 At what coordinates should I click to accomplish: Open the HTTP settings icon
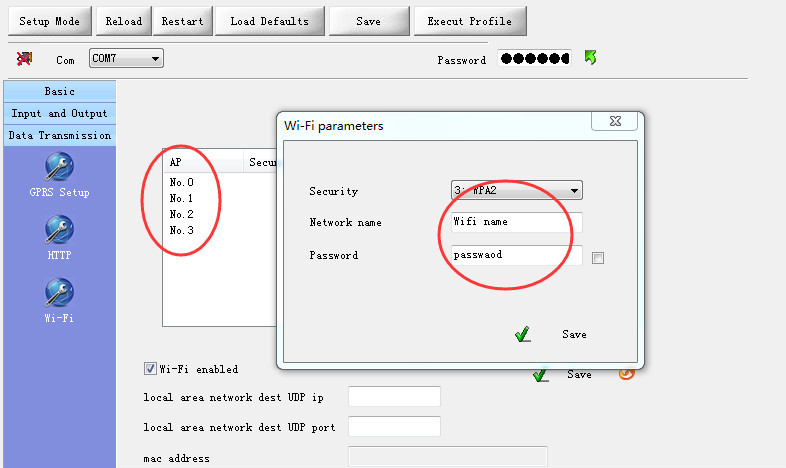[59, 231]
